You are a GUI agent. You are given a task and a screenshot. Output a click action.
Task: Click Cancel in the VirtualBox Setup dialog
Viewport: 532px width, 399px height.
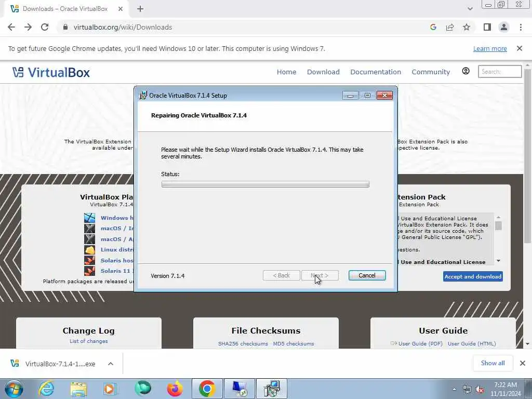click(x=367, y=275)
